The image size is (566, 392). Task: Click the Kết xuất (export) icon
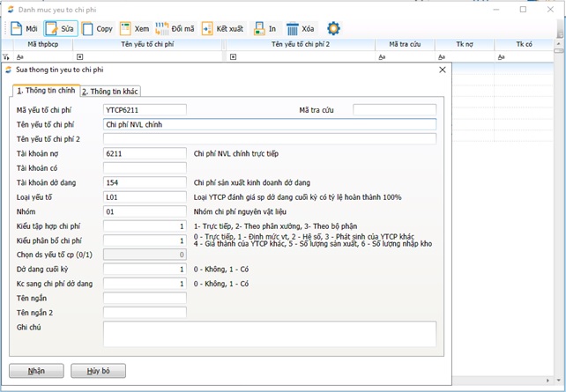tap(208, 28)
